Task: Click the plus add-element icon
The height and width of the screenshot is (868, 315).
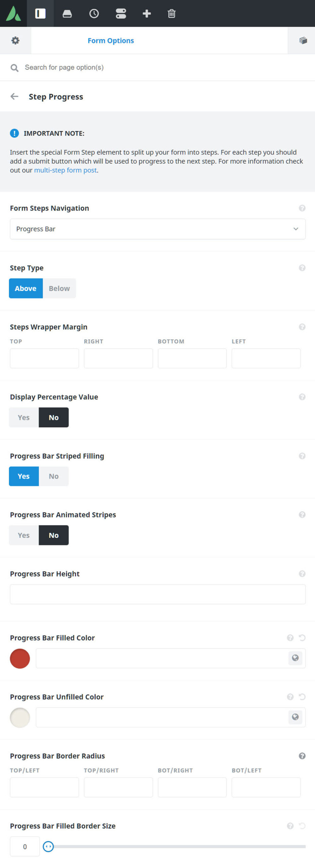Action: (146, 14)
